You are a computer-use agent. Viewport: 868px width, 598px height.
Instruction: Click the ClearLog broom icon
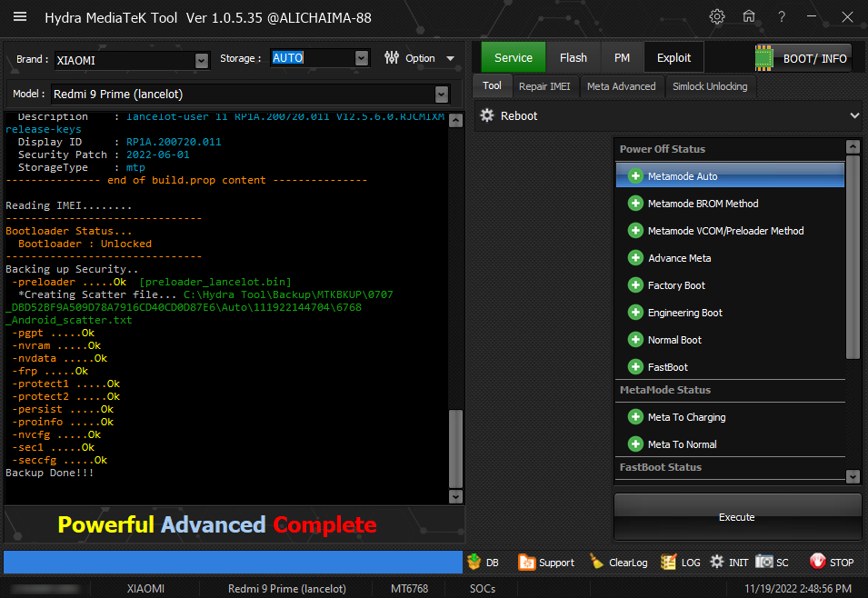click(596, 562)
